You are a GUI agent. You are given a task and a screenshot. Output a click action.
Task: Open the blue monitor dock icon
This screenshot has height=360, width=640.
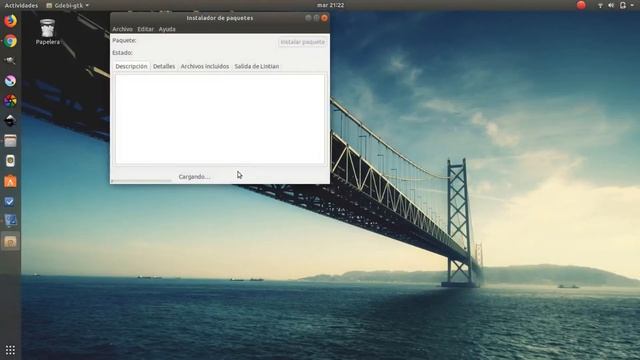tap(10, 221)
